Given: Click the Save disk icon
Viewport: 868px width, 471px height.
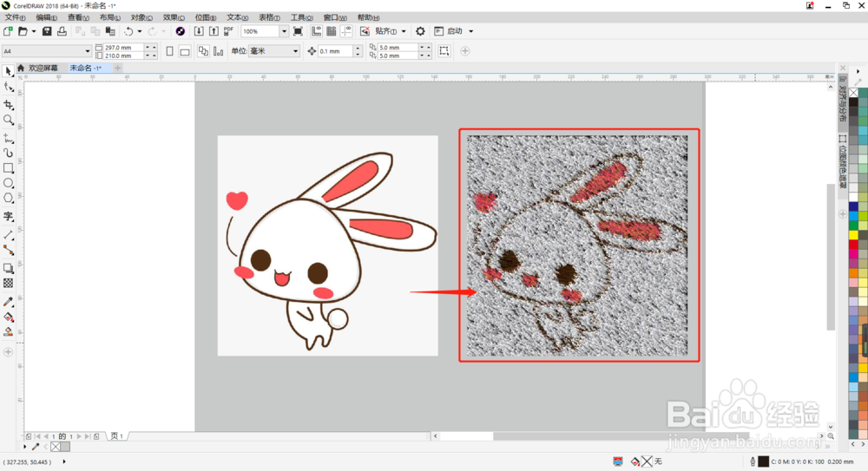Looking at the screenshot, I should 48,31.
